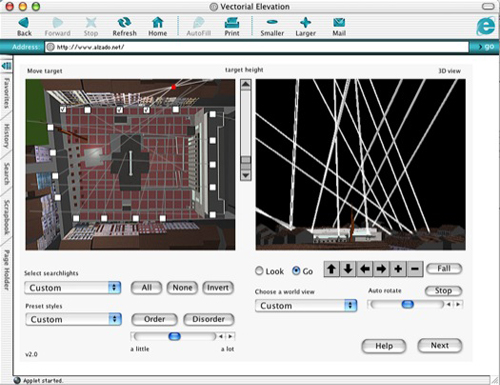Screen dimensions: 500x385
Task: Click left step arrow of disorder slider
Action: coord(221,336)
